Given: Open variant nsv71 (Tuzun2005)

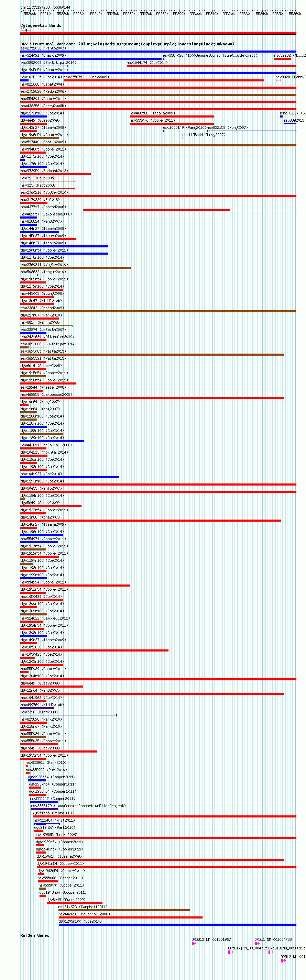Looking at the screenshot, I should pos(38,178).
